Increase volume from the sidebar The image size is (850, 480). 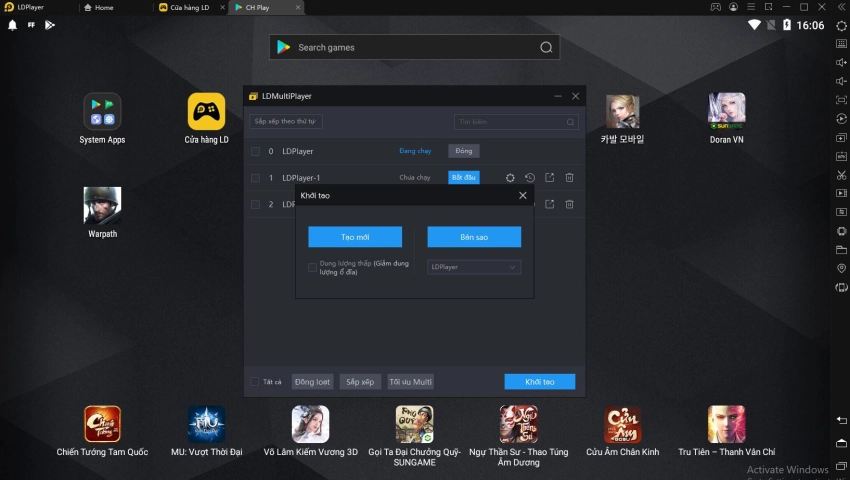(x=841, y=62)
